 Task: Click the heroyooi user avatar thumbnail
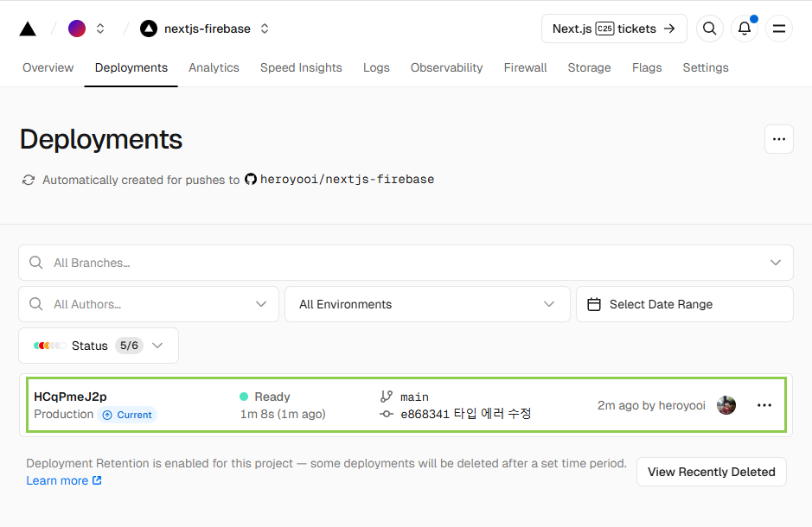point(726,405)
